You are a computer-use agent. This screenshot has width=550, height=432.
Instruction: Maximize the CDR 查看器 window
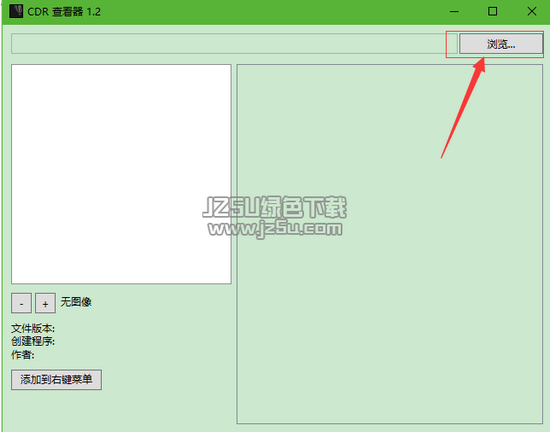492,12
